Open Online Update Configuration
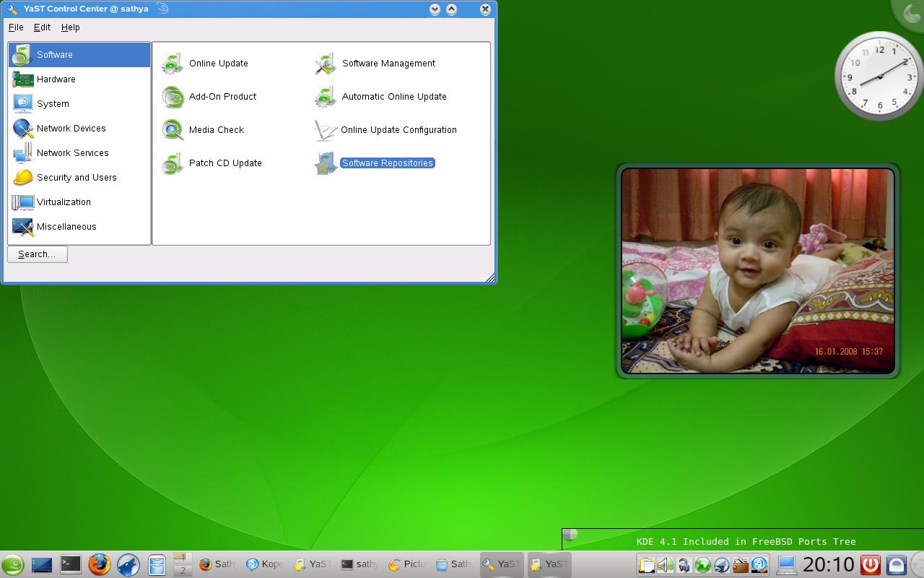Image resolution: width=924 pixels, height=578 pixels. click(x=386, y=130)
